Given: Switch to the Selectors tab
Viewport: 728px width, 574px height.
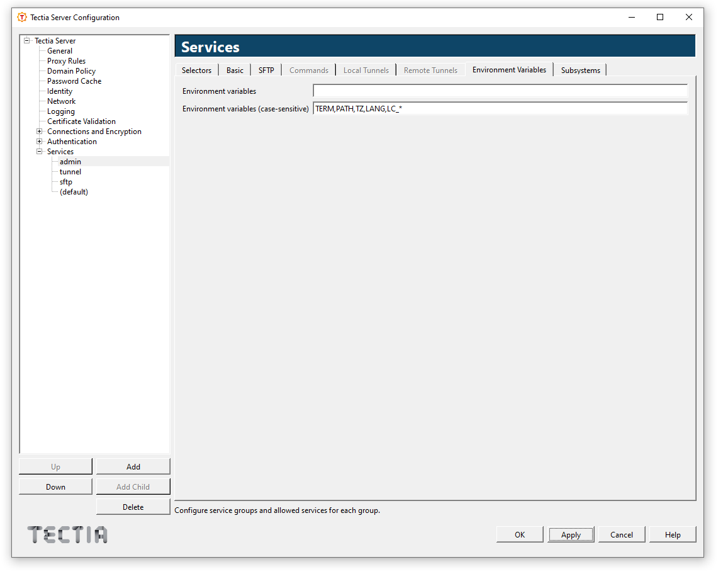Looking at the screenshot, I should (x=196, y=70).
